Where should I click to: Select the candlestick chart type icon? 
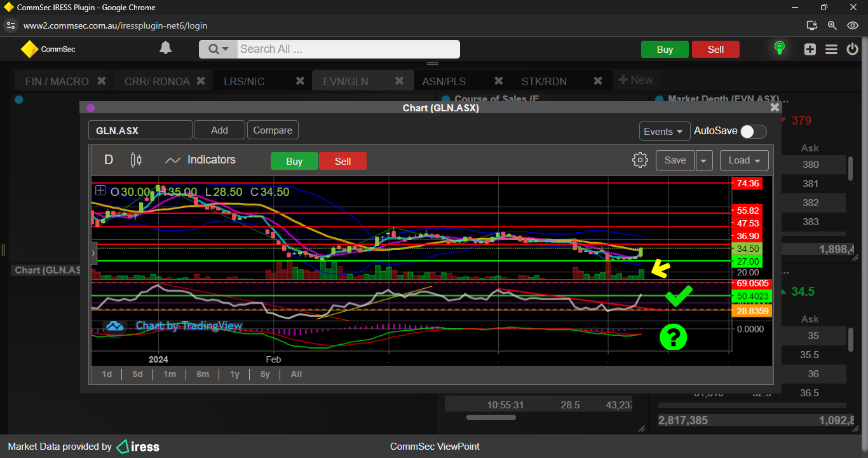136,160
